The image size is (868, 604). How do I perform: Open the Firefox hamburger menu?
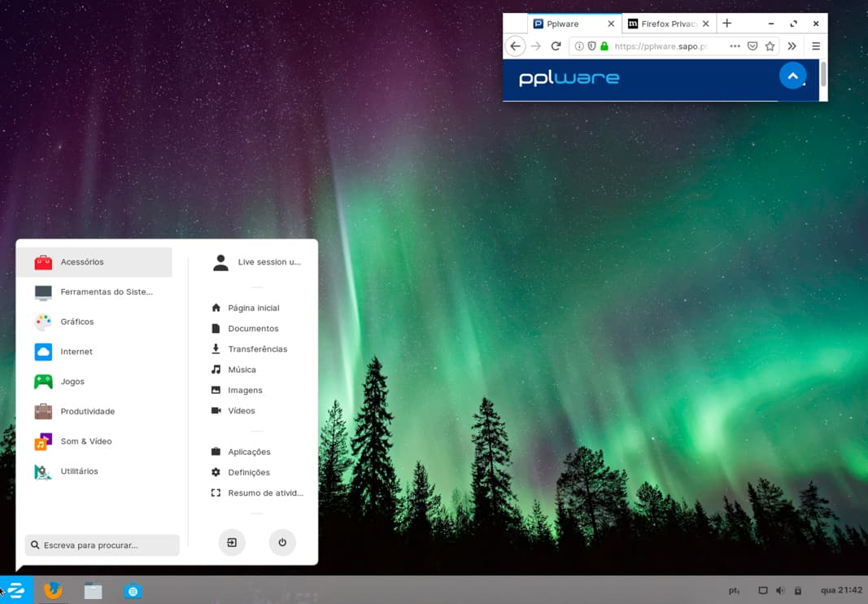pos(815,46)
